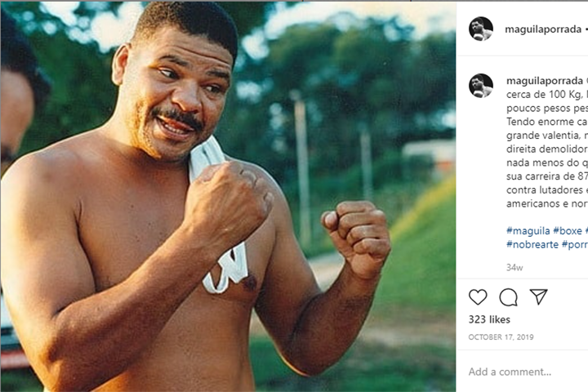
Task: Open the #boxe hashtag link
Action: (x=568, y=231)
